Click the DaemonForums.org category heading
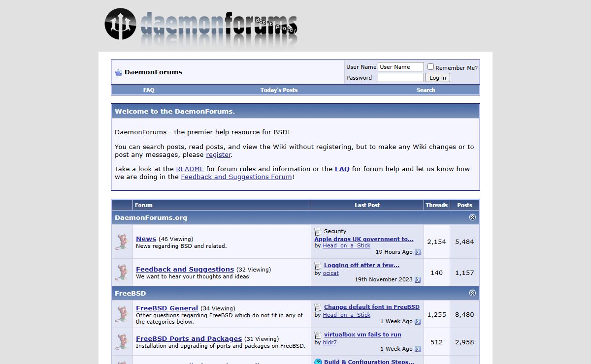The image size is (591, 364). (x=151, y=217)
